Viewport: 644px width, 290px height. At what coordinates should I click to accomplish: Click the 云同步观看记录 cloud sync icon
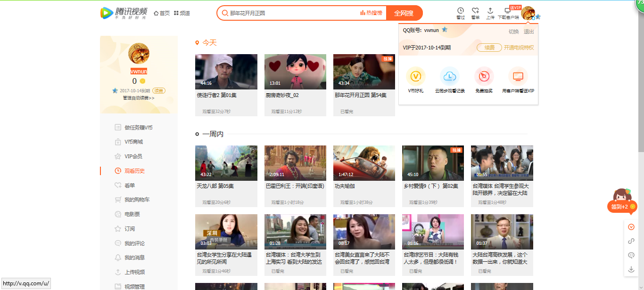pos(449,76)
